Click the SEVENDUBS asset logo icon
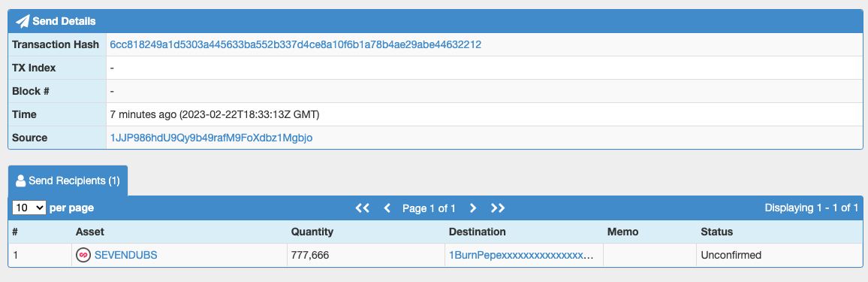Screen dimensions: 868x282 (x=83, y=256)
